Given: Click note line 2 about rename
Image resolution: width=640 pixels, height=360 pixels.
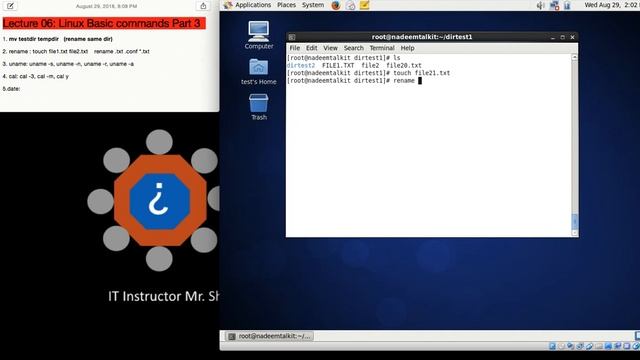Looking at the screenshot, I should point(76,51).
